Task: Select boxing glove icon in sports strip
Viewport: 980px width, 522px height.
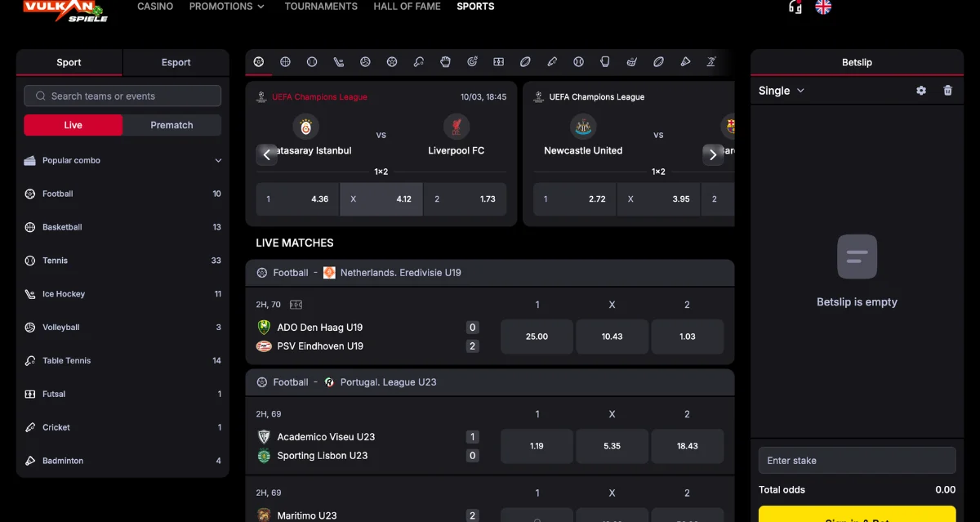Action: [x=605, y=61]
